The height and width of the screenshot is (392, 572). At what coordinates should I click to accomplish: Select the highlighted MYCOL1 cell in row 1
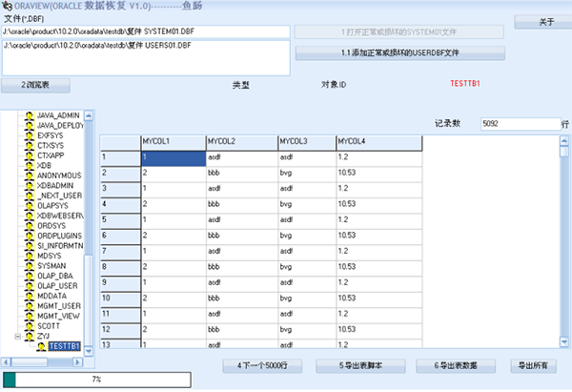click(x=174, y=158)
